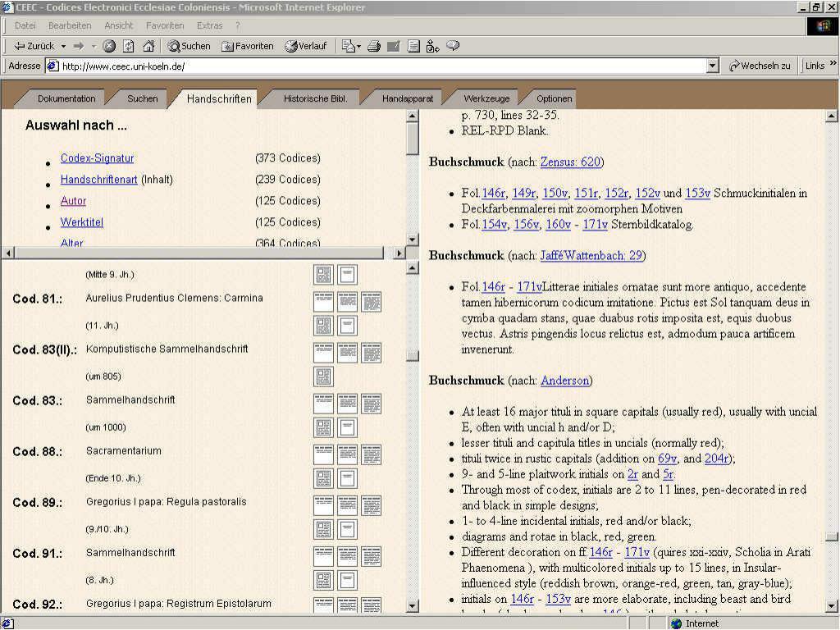Click the Internet zone status bar icon
This screenshot has height=630, width=840.
[677, 623]
